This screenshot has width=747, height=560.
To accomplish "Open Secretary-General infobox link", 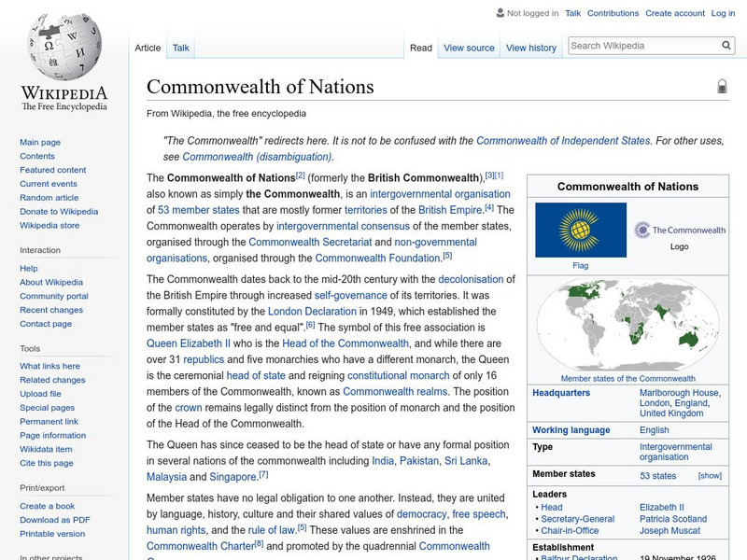I will pos(577,519).
